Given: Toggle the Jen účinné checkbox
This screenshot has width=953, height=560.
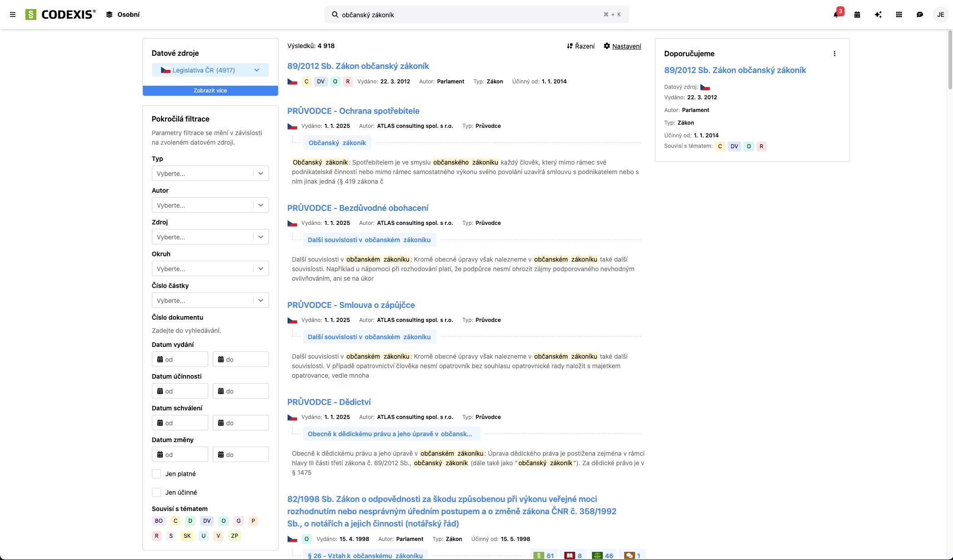Looking at the screenshot, I should pyautogui.click(x=156, y=492).
